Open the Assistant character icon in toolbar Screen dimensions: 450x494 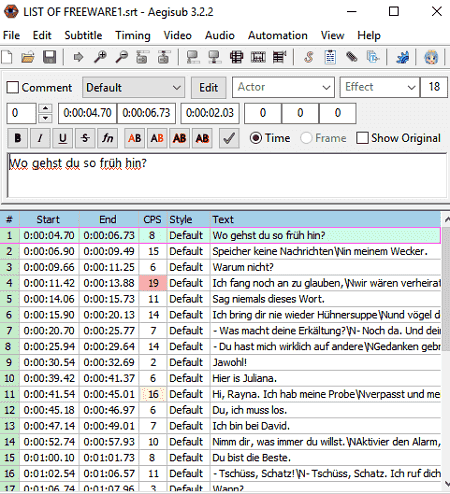(x=431, y=57)
